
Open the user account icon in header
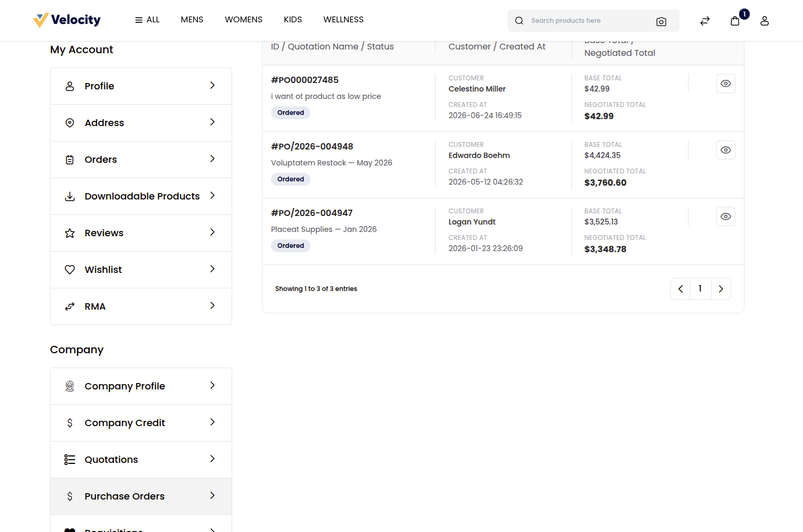coord(765,21)
